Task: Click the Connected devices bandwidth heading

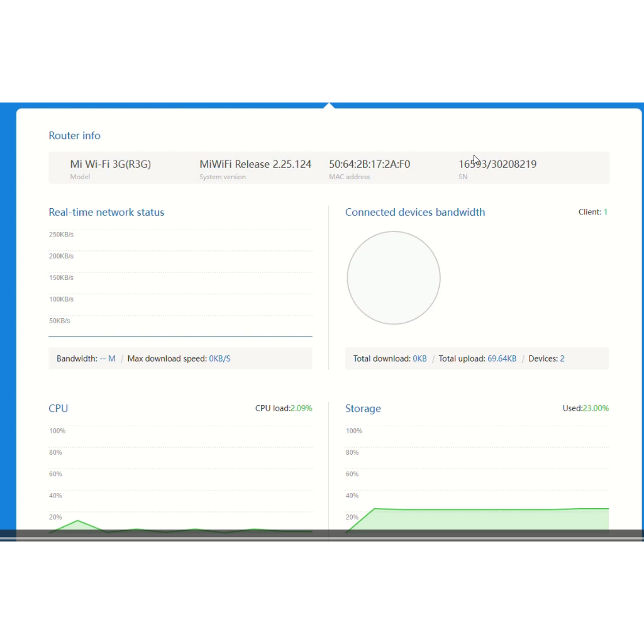Action: [415, 213]
